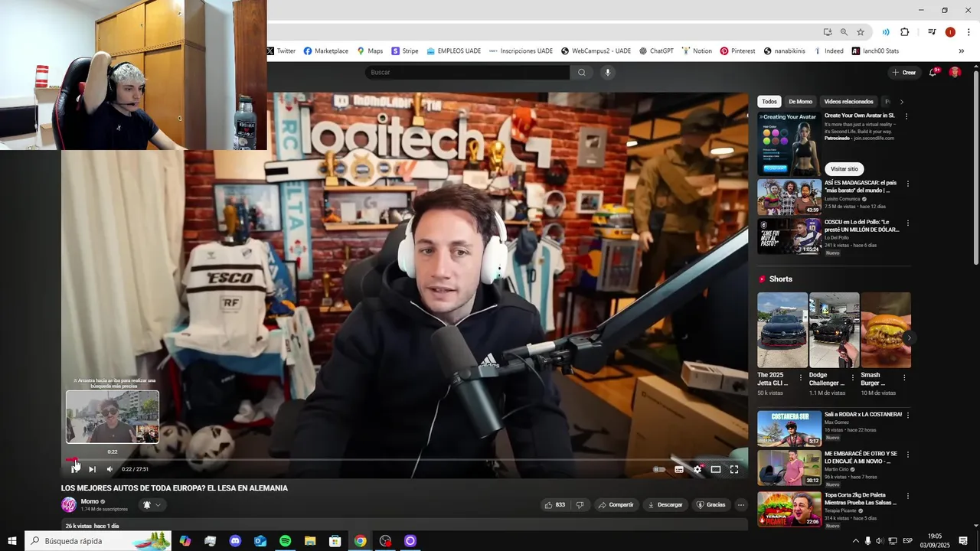
Task: Show more filter chips with arrow
Action: [902, 102]
